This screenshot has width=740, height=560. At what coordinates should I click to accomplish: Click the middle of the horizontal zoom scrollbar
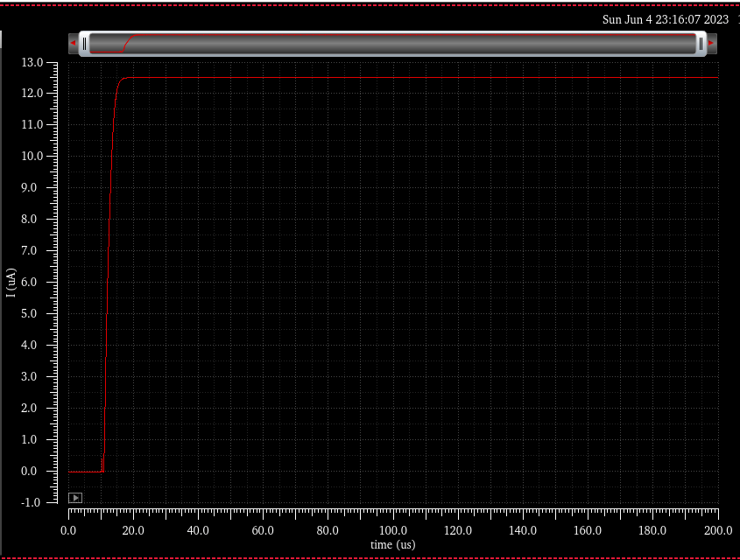(x=392, y=43)
